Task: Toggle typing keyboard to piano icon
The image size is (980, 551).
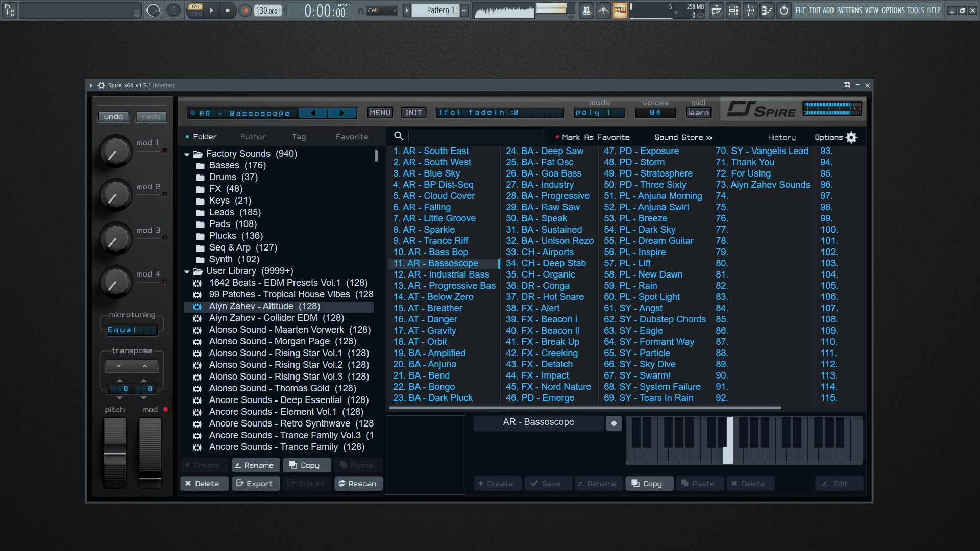Action: click(x=620, y=10)
